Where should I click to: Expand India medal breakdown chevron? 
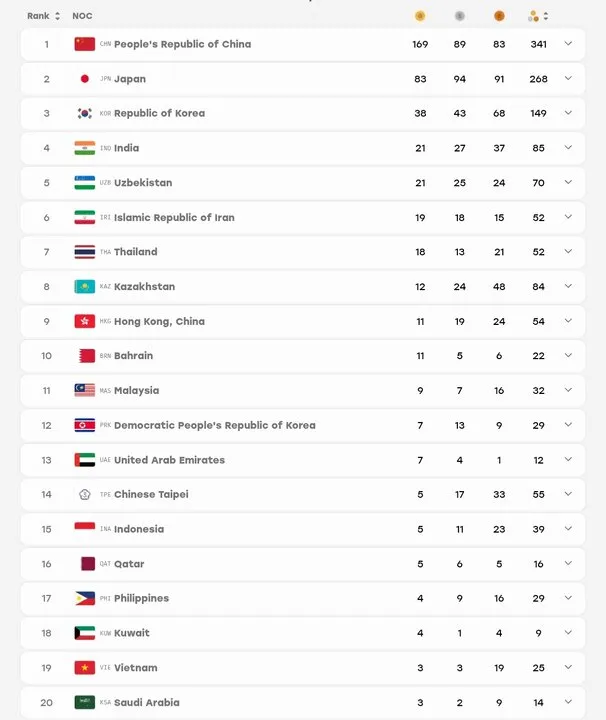[x=568, y=147]
